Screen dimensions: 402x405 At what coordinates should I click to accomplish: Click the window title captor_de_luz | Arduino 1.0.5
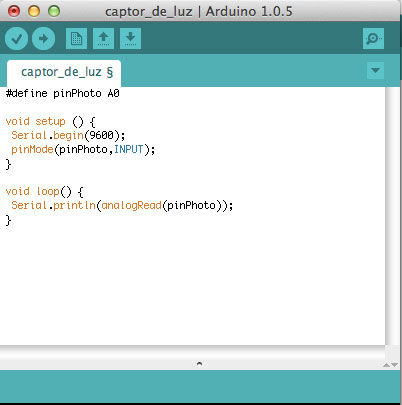(199, 11)
